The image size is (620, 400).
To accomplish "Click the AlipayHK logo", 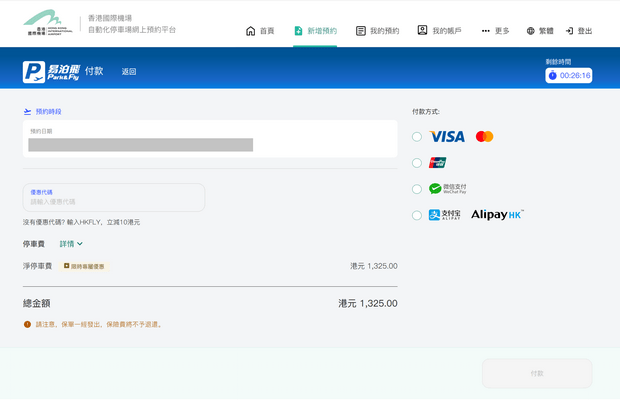I will click(x=497, y=215).
